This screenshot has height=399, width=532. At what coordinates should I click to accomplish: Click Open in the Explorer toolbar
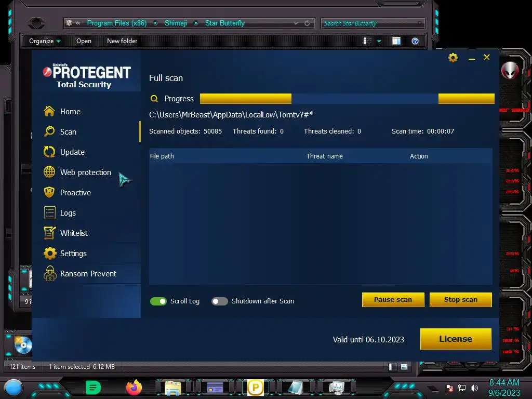(x=84, y=41)
